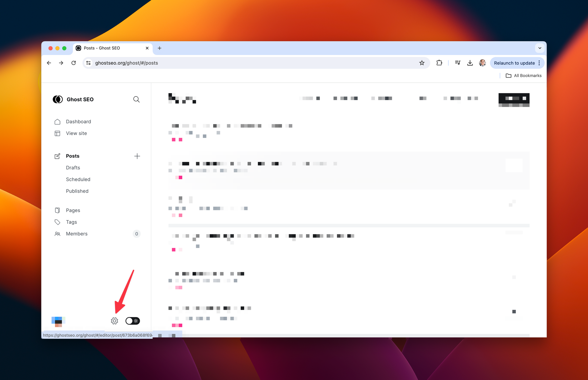Click the Scheduled submenu link
The image size is (588, 380).
tap(78, 179)
